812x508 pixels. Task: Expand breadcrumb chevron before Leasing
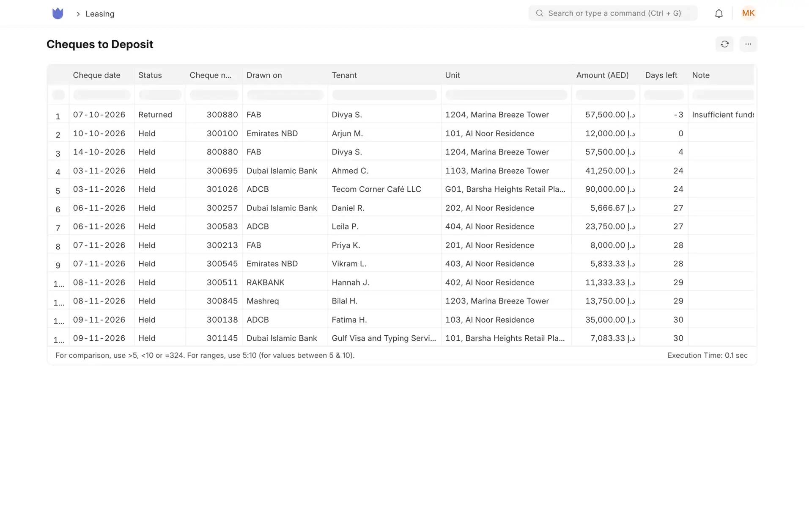click(x=78, y=14)
